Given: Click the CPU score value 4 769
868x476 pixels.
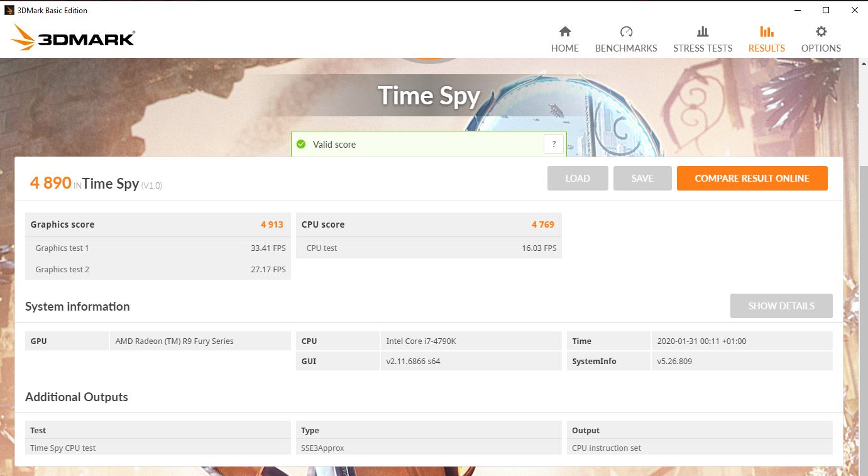Looking at the screenshot, I should [543, 224].
